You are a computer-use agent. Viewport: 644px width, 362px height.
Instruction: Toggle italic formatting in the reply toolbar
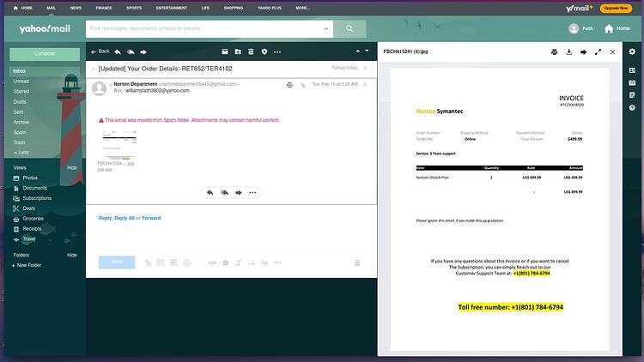238,262
